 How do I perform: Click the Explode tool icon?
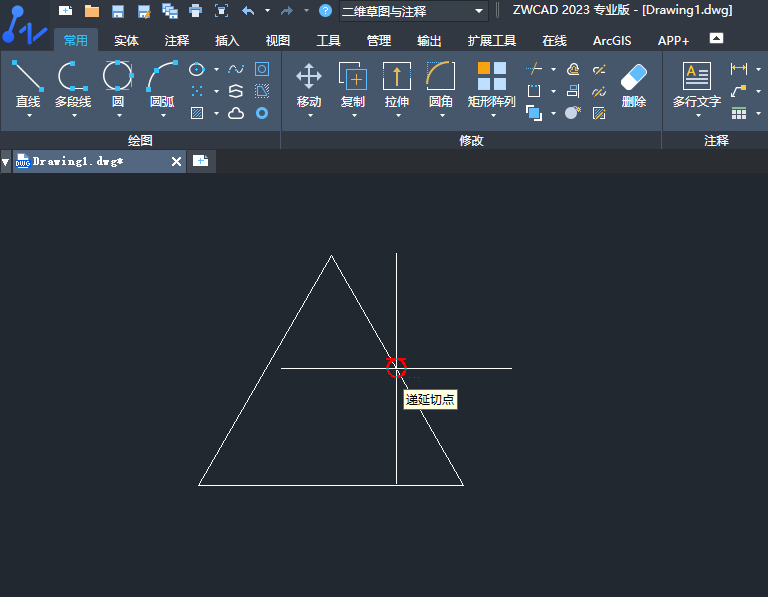[573, 113]
